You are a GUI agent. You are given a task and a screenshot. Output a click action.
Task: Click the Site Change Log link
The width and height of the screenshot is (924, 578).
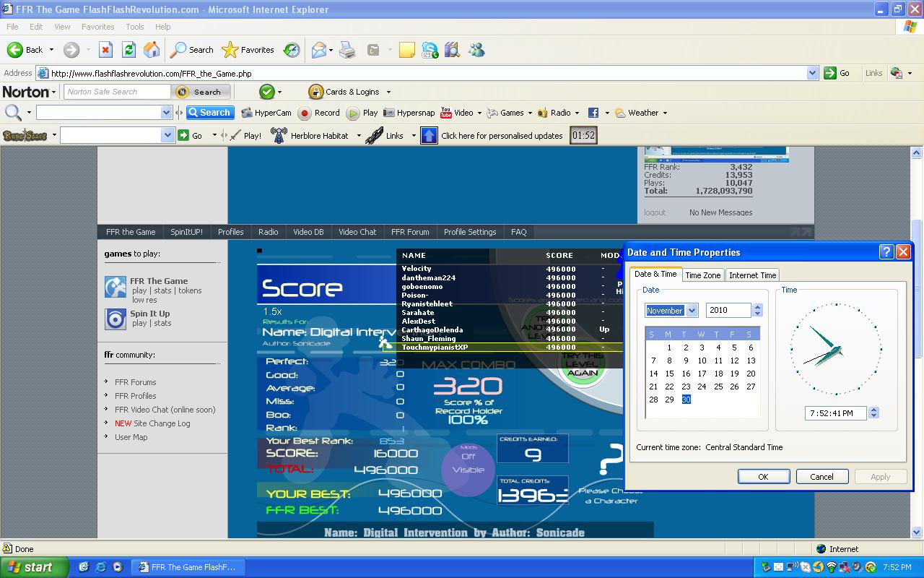(x=152, y=423)
